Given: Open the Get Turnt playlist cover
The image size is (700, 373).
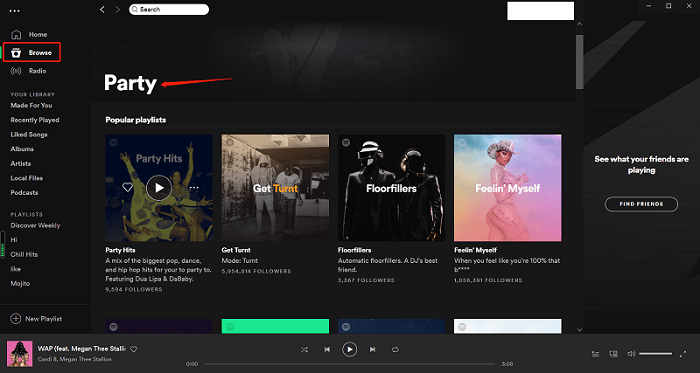Looking at the screenshot, I should tap(275, 188).
